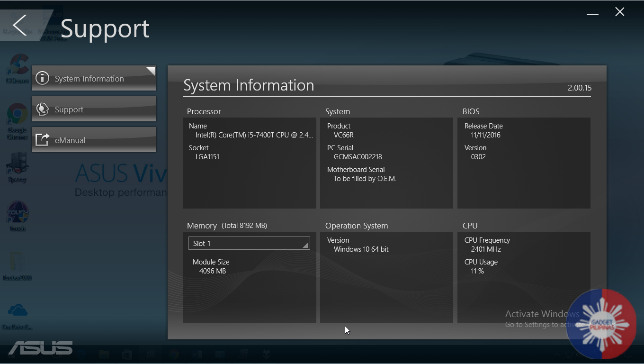The image size is (644, 364).
Task: Click the product value VC66R
Action: pyautogui.click(x=344, y=135)
